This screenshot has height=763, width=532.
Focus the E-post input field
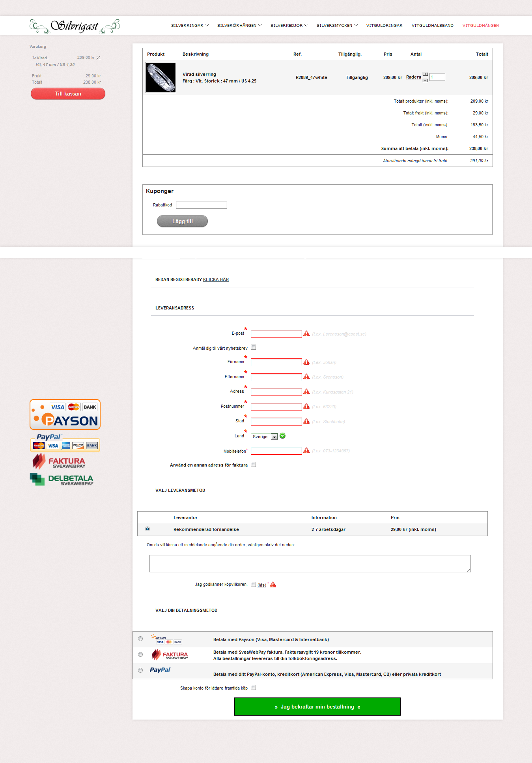pos(276,334)
